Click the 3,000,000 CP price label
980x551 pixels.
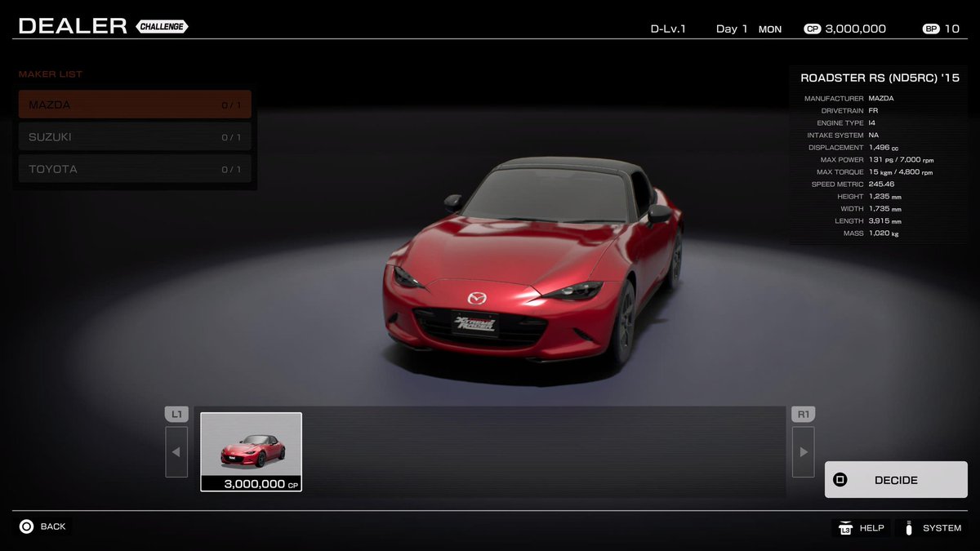tap(261, 484)
